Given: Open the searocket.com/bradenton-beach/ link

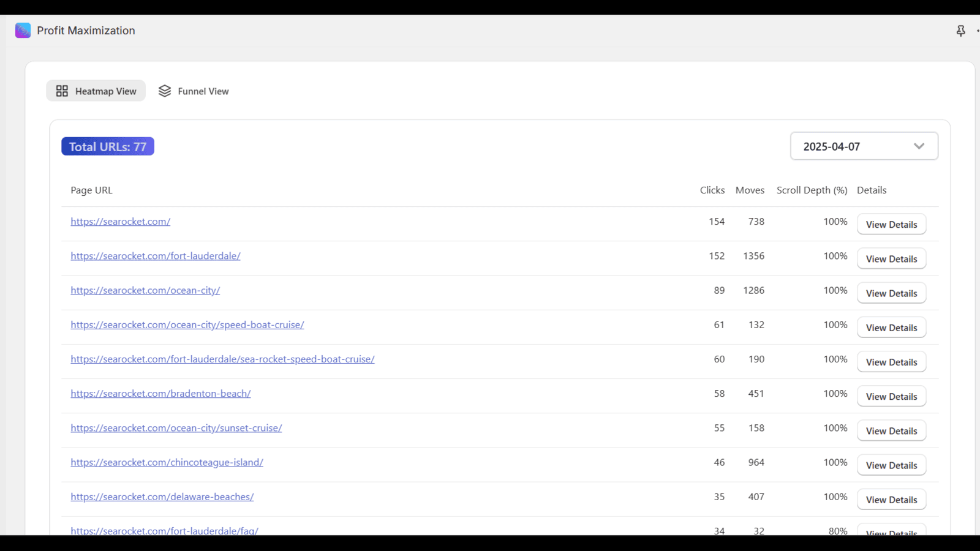Looking at the screenshot, I should 160,393.
